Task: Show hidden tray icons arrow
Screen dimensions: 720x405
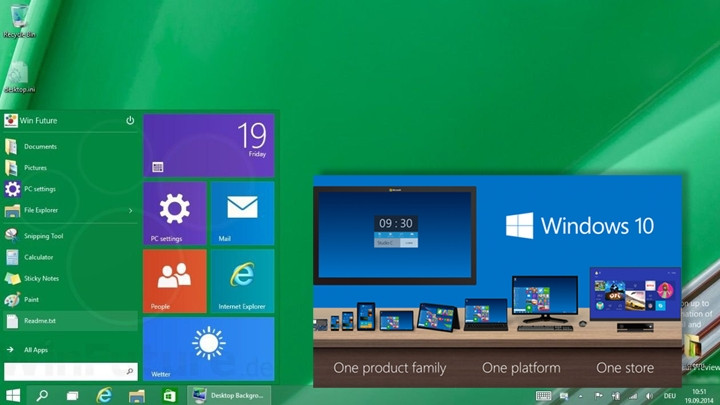Action: point(581,396)
